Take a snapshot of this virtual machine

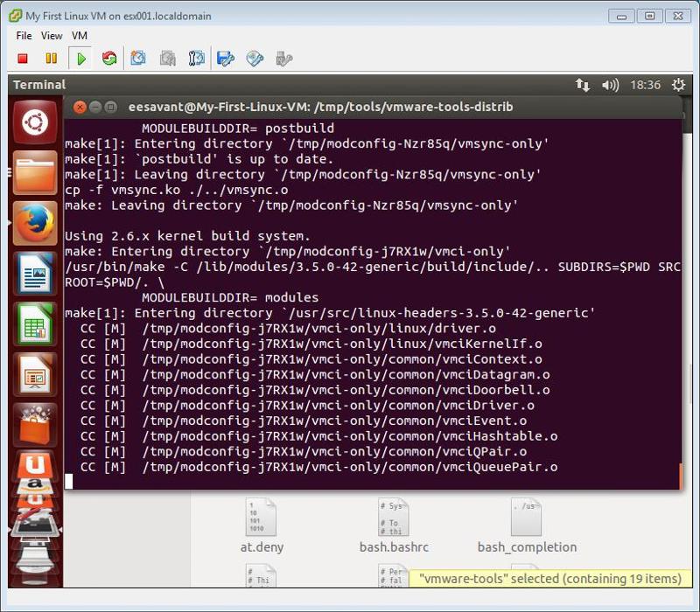tap(138, 59)
